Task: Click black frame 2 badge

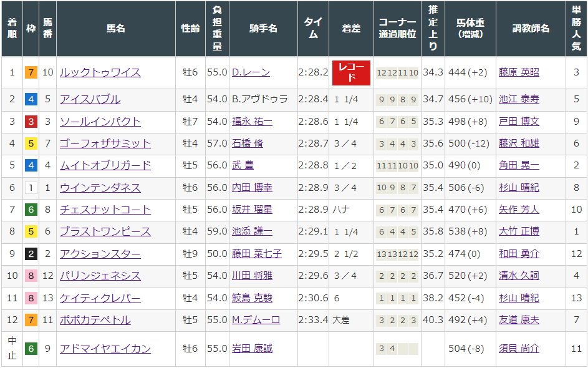Action: tap(31, 254)
